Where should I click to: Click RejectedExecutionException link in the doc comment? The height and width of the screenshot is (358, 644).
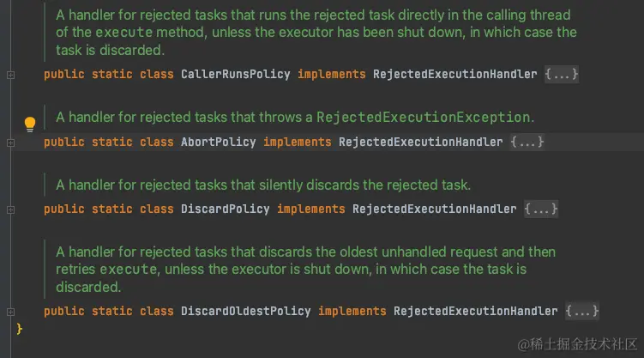coord(423,117)
